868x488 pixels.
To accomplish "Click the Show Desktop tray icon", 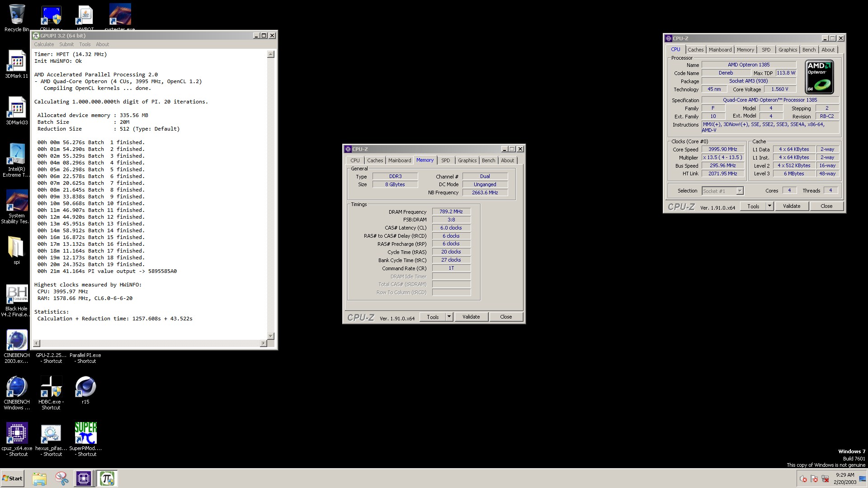I will click(x=863, y=479).
